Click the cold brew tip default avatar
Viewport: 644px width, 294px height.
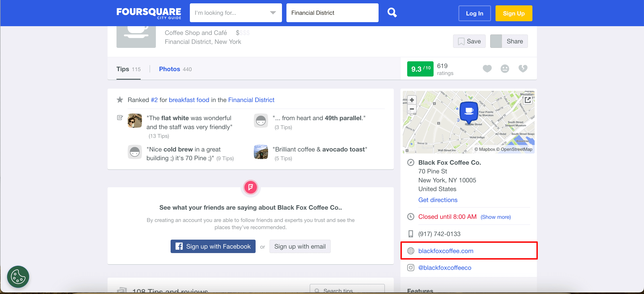pyautogui.click(x=135, y=152)
